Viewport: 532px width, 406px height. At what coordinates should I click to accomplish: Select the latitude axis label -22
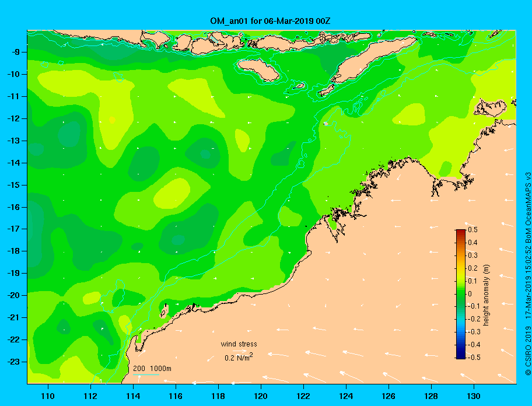(x=13, y=340)
